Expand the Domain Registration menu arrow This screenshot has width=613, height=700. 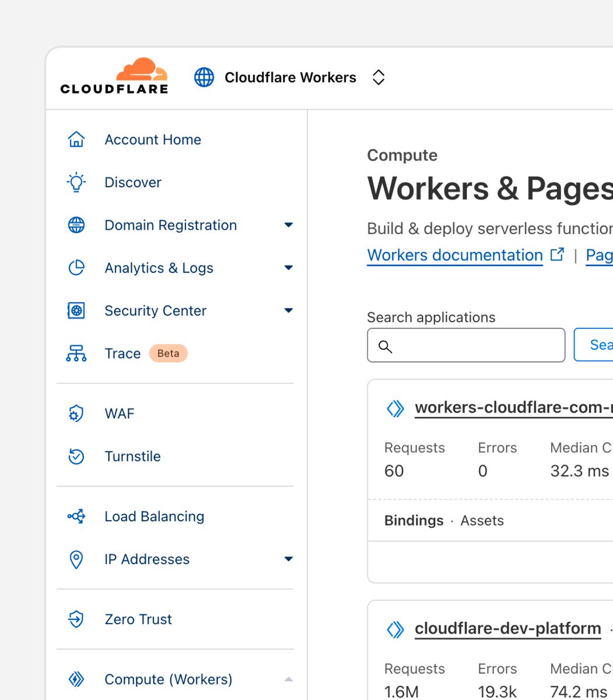tap(288, 225)
